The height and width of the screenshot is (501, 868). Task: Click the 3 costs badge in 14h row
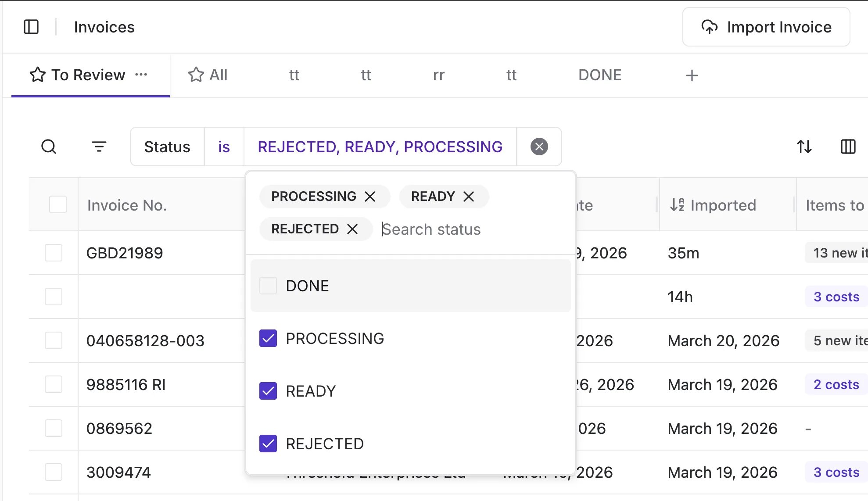point(836,297)
